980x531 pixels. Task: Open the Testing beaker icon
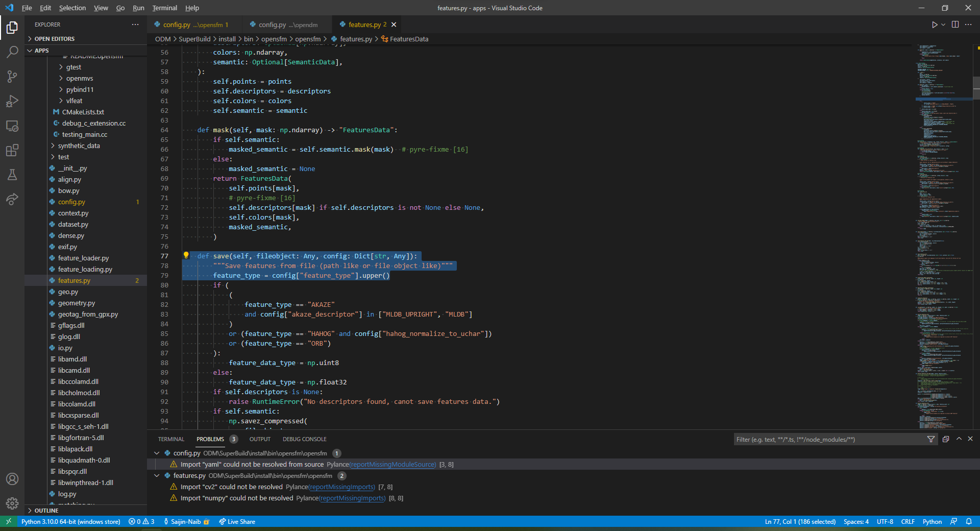12,175
